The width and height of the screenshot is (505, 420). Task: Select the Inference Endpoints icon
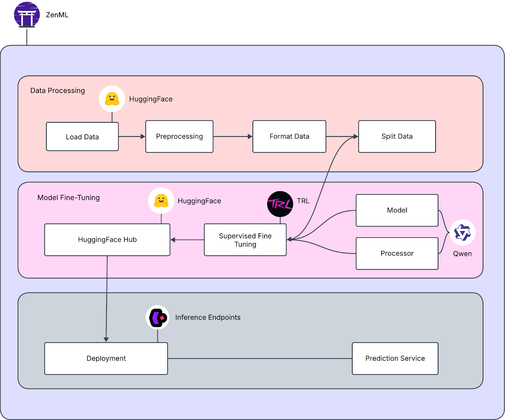coord(157,317)
